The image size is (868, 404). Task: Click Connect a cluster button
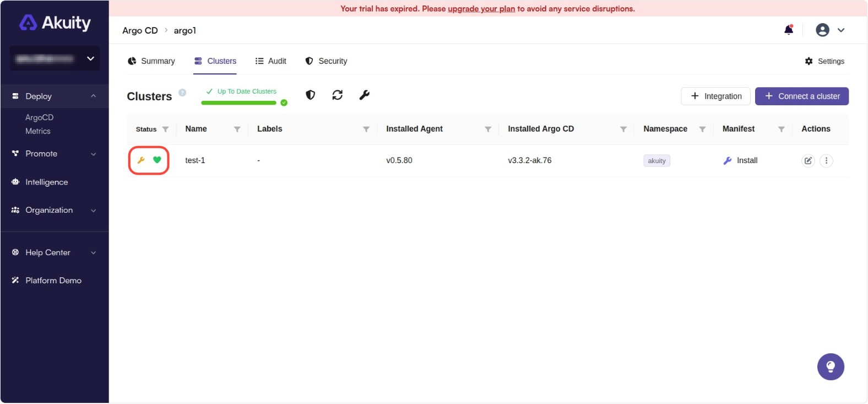tap(801, 96)
